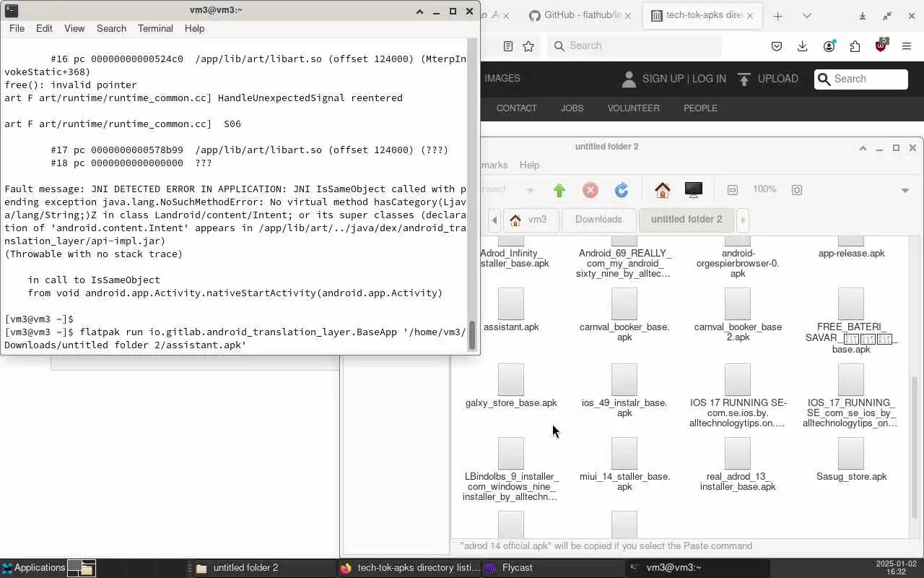The image size is (924, 578).
Task: Open Search menu in terminal
Action: (x=111, y=28)
